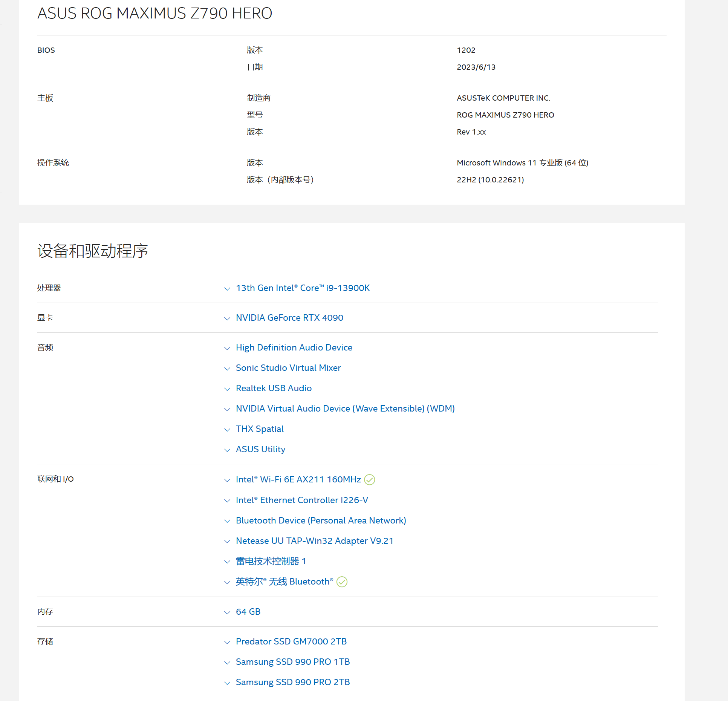Viewport: 728px width, 701px height.
Task: Open Predator SSD GM7000 2TB link
Action: [x=291, y=641]
